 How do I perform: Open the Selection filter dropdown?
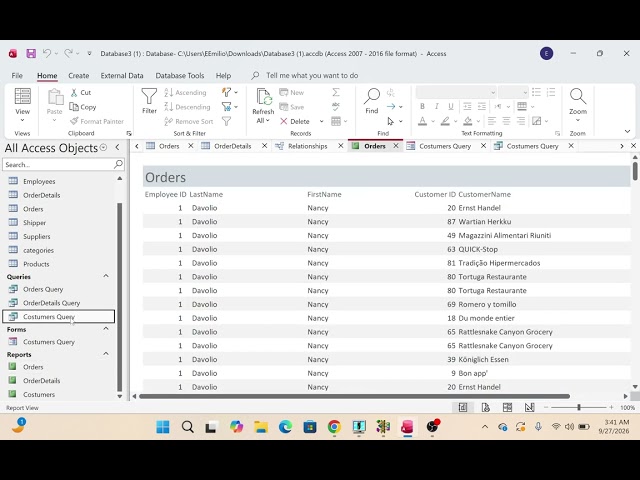[230, 93]
